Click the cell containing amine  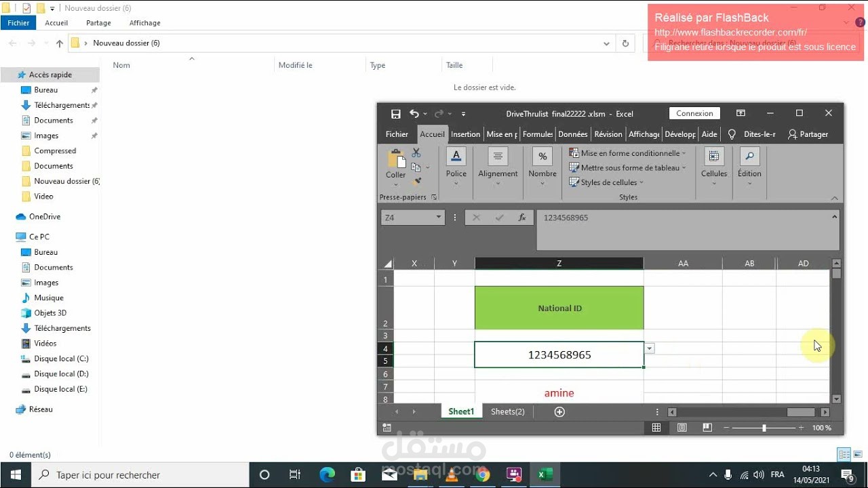pos(559,393)
